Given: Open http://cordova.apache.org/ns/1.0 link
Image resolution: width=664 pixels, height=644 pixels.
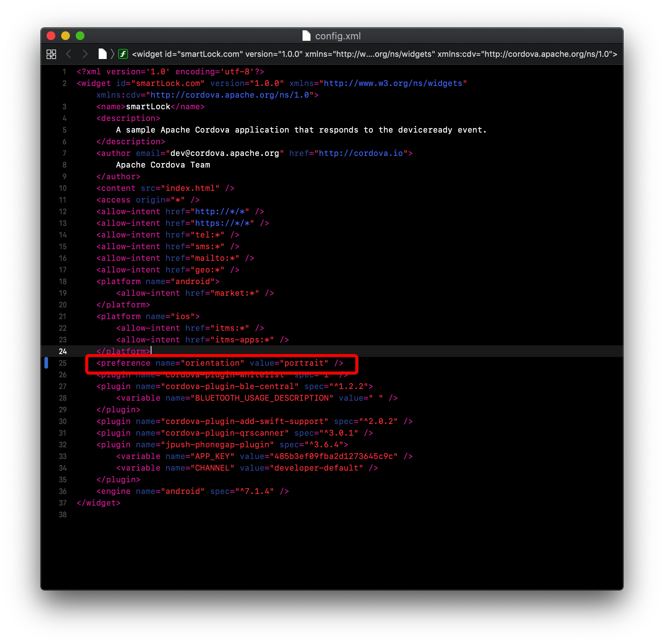Looking at the screenshot, I should 230,95.
